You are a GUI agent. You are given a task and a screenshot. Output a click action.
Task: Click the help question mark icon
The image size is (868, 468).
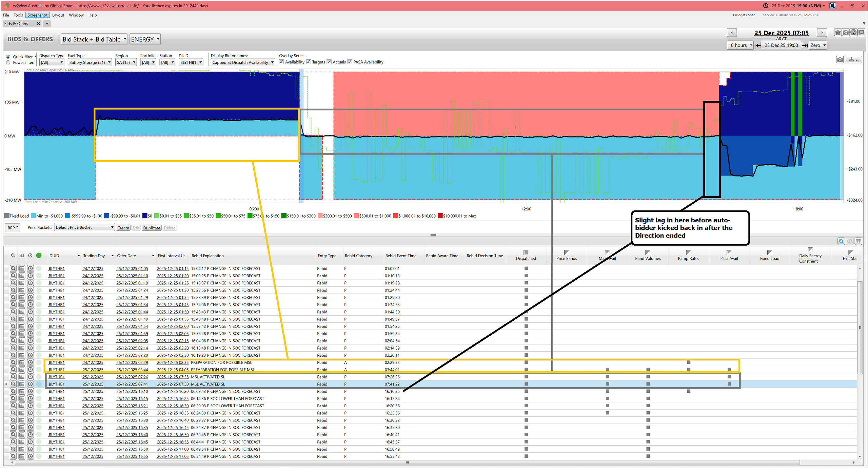pos(853,33)
